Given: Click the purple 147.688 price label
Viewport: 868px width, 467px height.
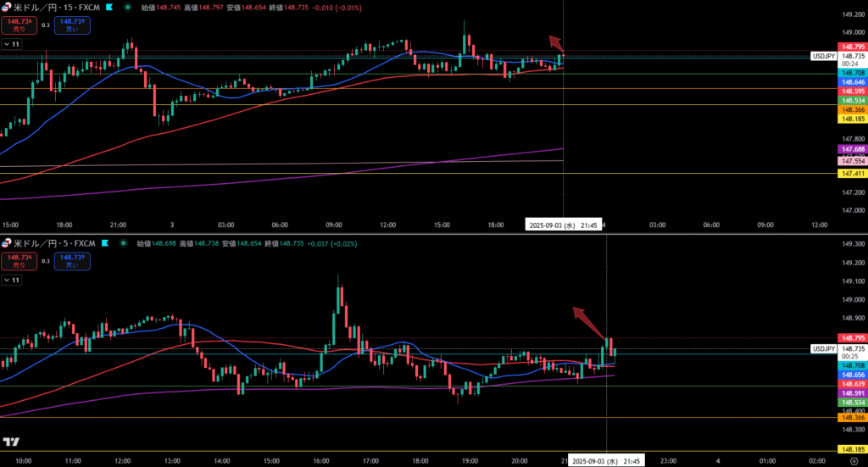Looking at the screenshot, I should point(853,149).
